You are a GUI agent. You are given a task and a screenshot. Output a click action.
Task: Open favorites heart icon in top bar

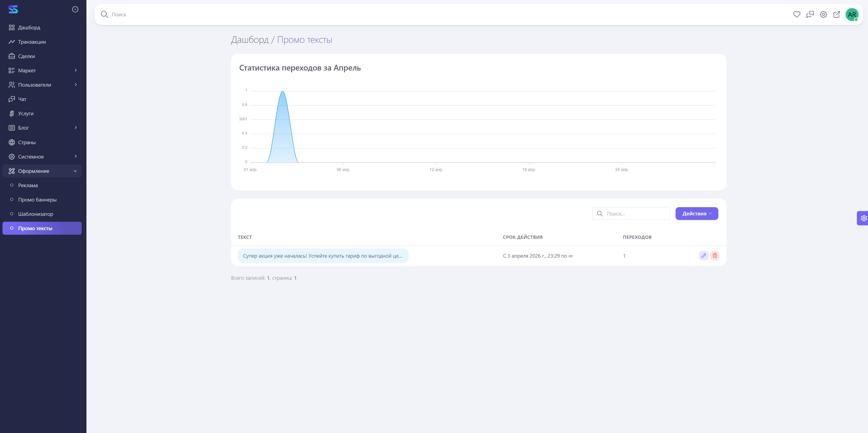pos(797,15)
